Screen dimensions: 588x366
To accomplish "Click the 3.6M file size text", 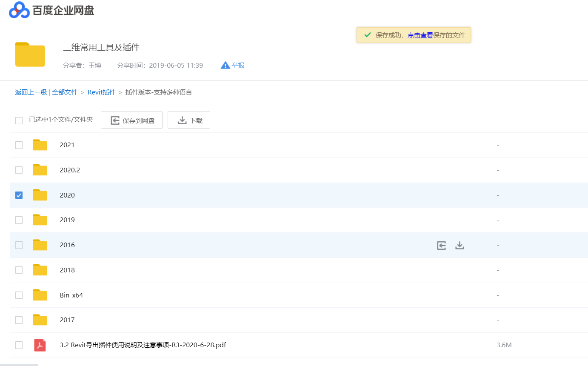I will pos(504,345).
